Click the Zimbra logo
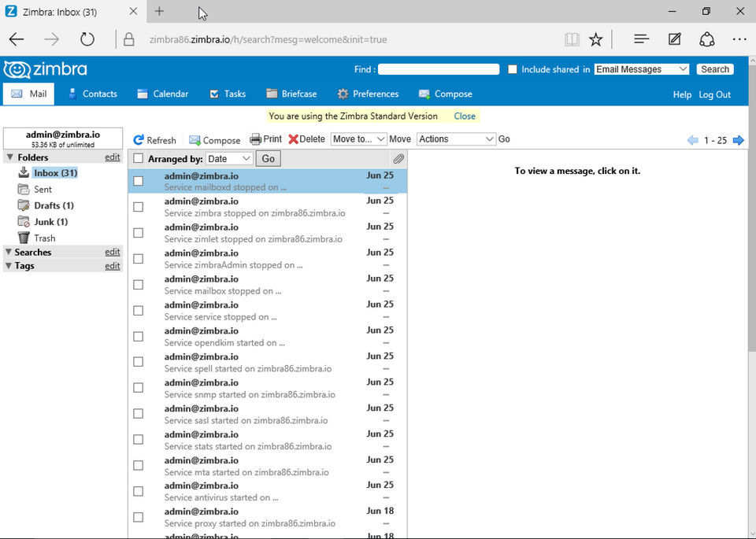The height and width of the screenshot is (539, 756). coord(46,69)
